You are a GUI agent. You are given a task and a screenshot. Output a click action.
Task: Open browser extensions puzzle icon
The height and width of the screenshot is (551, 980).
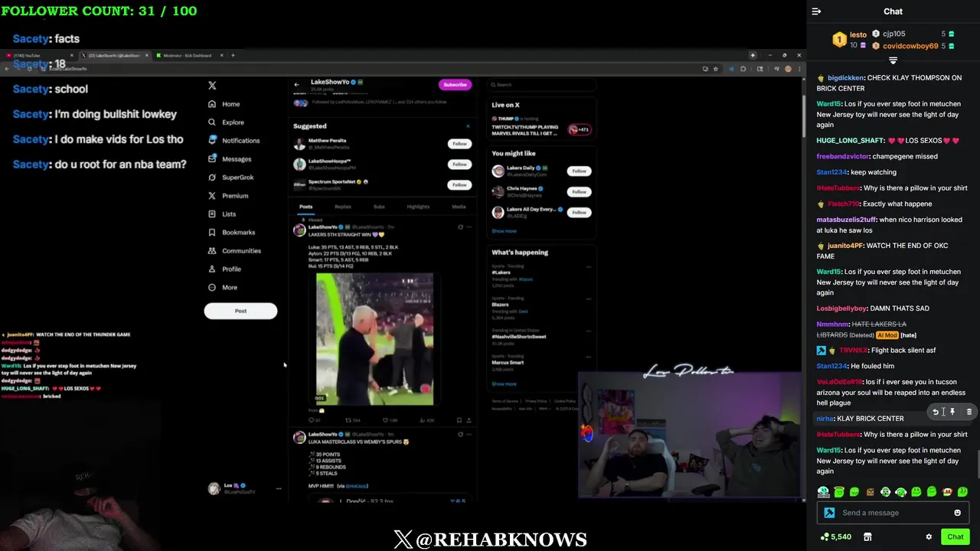click(x=743, y=69)
